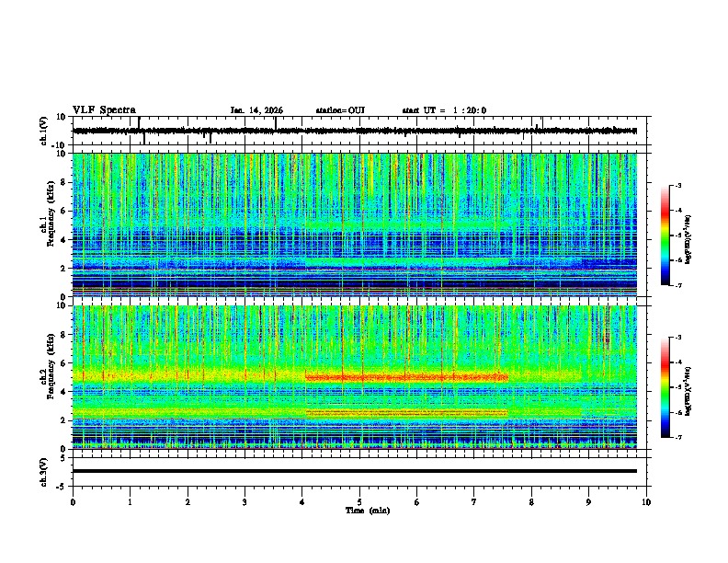Click the "6" kHz tick on ch.1 spectrogram axis
Viewport: 728px width, 563px height.
click(x=63, y=211)
